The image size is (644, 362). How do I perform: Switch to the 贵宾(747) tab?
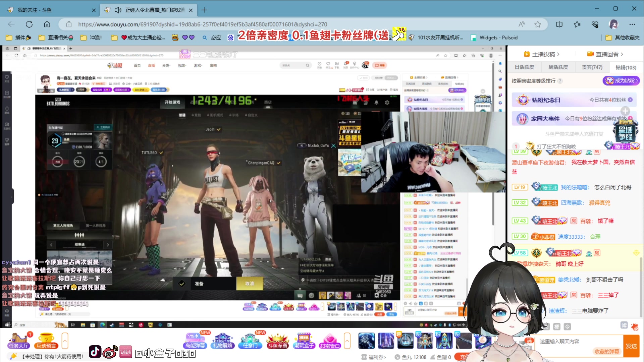(592, 67)
